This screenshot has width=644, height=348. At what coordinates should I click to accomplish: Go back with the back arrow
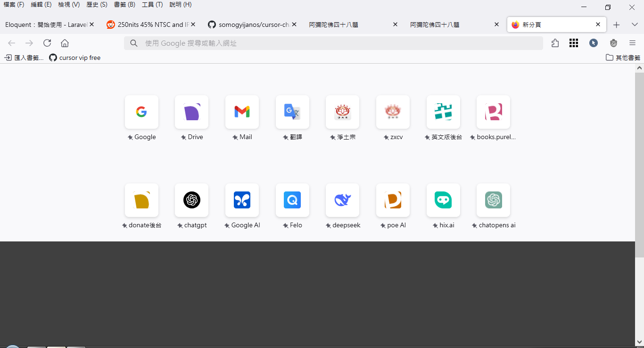coord(12,43)
